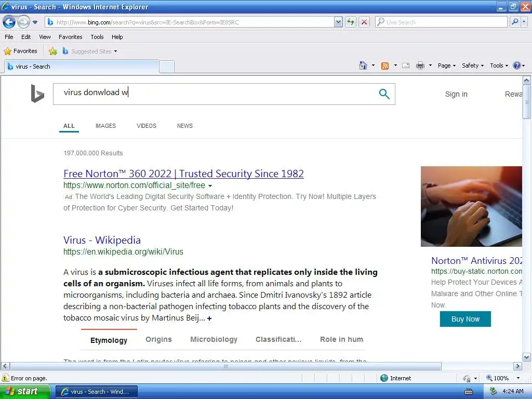
Task: Open the Help menu
Action: [117, 37]
